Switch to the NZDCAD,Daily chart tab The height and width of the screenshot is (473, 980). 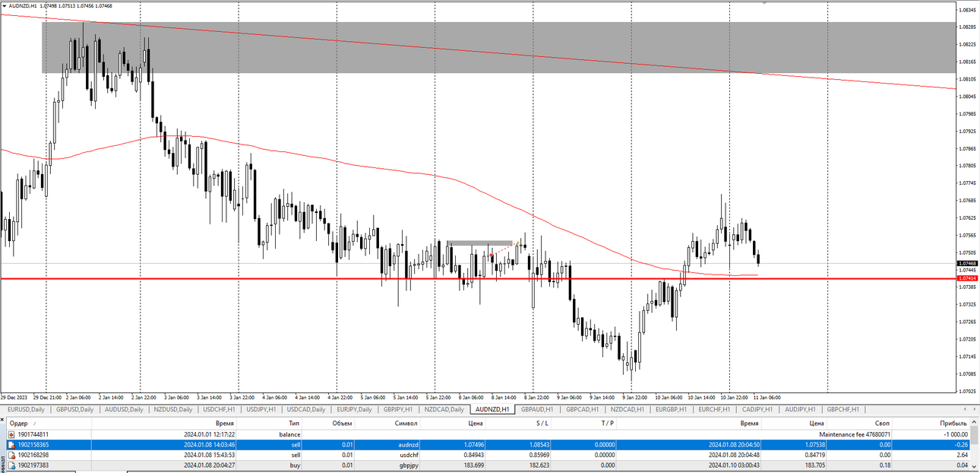tap(444, 409)
